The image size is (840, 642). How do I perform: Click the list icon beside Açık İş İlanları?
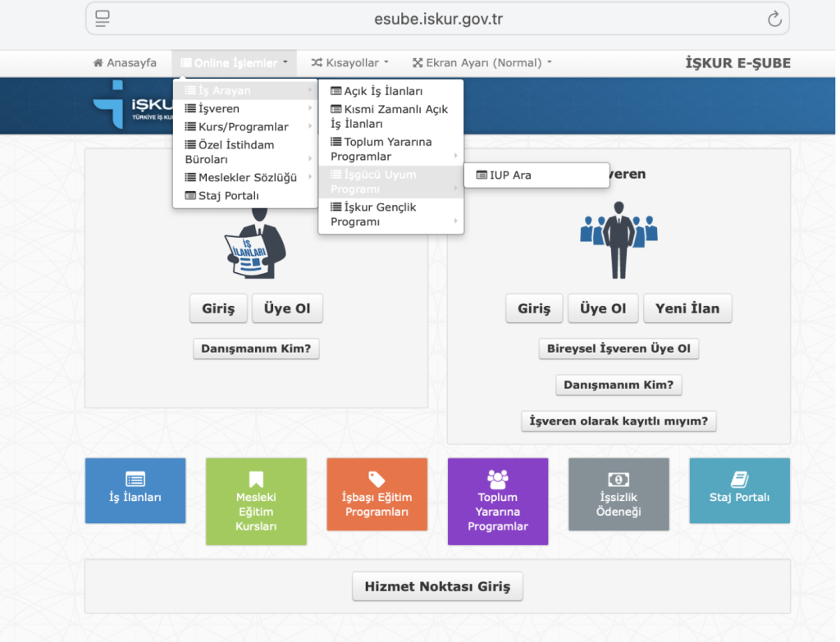coord(336,91)
